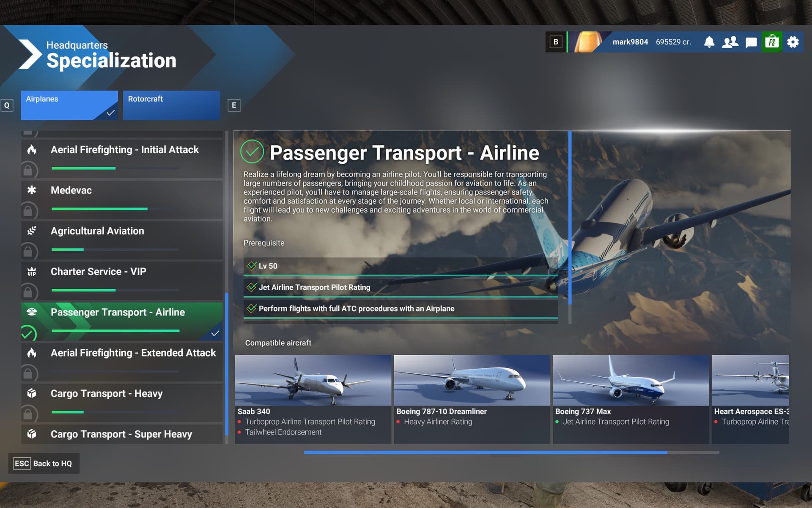
Task: Click the lock icon under Charter Service VIP
Action: [28, 292]
